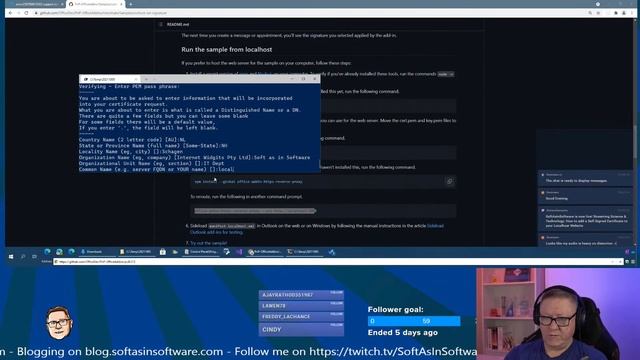640x360 pixels.
Task: Open the Windows Start menu
Action: click(x=11, y=256)
